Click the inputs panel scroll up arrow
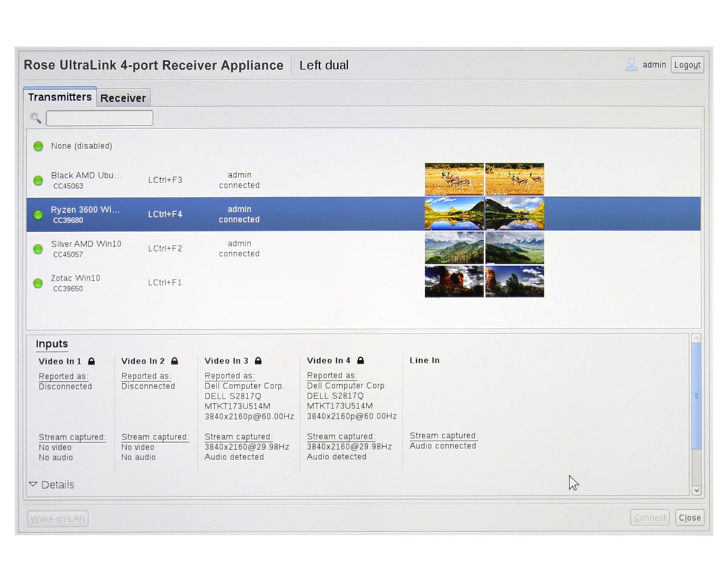Image resolution: width=728 pixels, height=582 pixels. pyautogui.click(x=696, y=338)
